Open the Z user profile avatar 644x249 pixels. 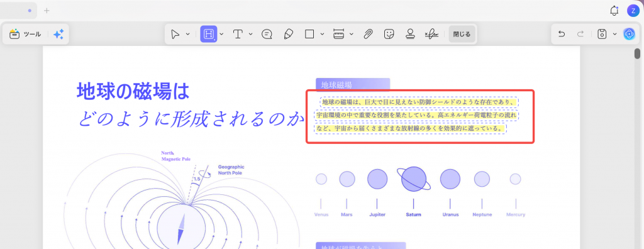pyautogui.click(x=633, y=11)
